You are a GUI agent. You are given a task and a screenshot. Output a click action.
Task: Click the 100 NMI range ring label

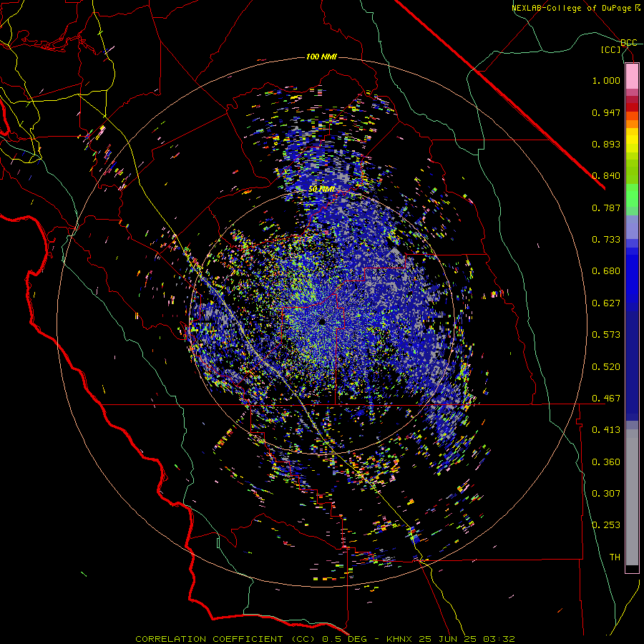[321, 57]
